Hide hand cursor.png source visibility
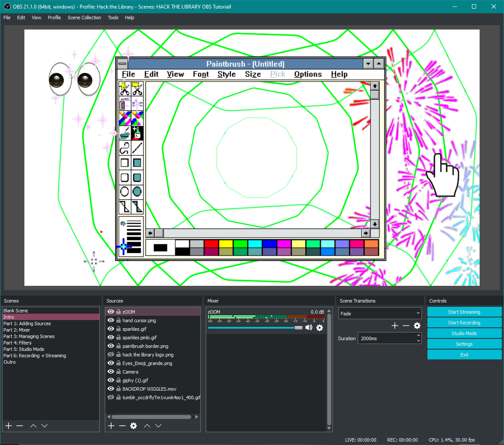The width and height of the screenshot is (504, 445). [x=110, y=320]
